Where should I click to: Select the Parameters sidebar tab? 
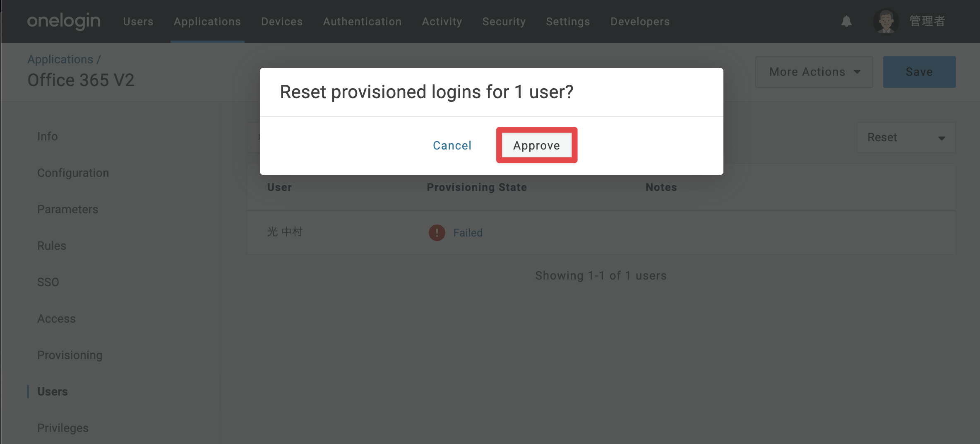[68, 209]
